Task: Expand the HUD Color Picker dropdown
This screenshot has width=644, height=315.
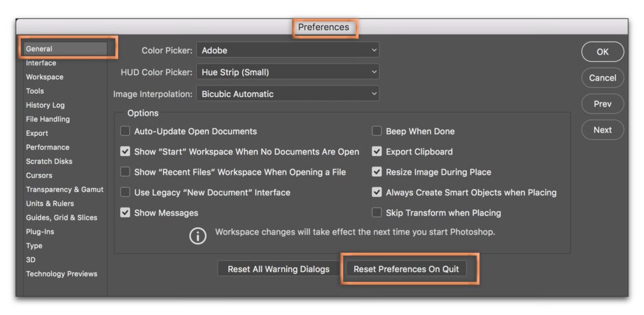Action: point(288,72)
